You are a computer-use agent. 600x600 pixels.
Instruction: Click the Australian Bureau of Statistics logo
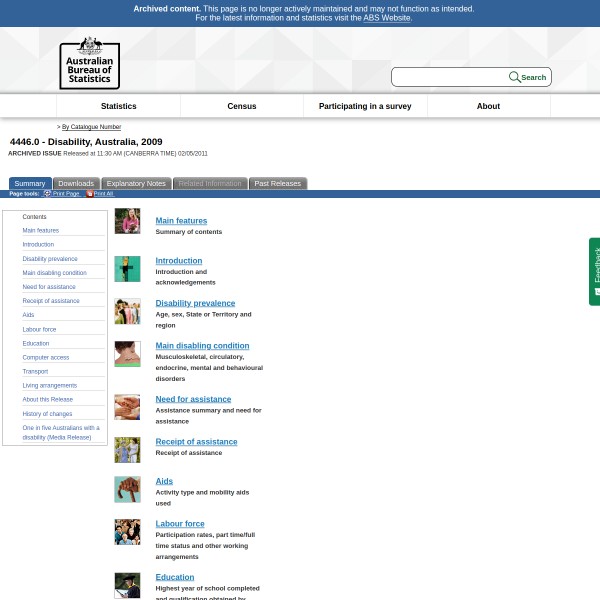[89, 63]
